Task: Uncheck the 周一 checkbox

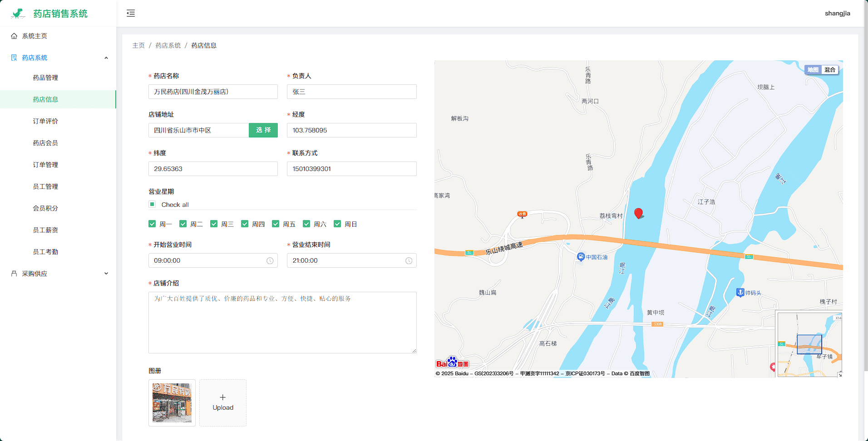Action: pos(153,224)
